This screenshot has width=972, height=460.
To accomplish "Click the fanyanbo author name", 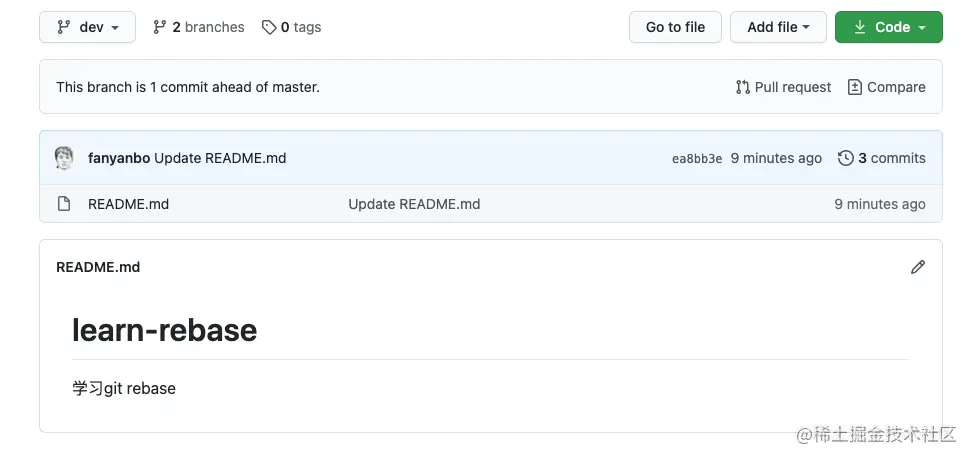I will point(119,158).
